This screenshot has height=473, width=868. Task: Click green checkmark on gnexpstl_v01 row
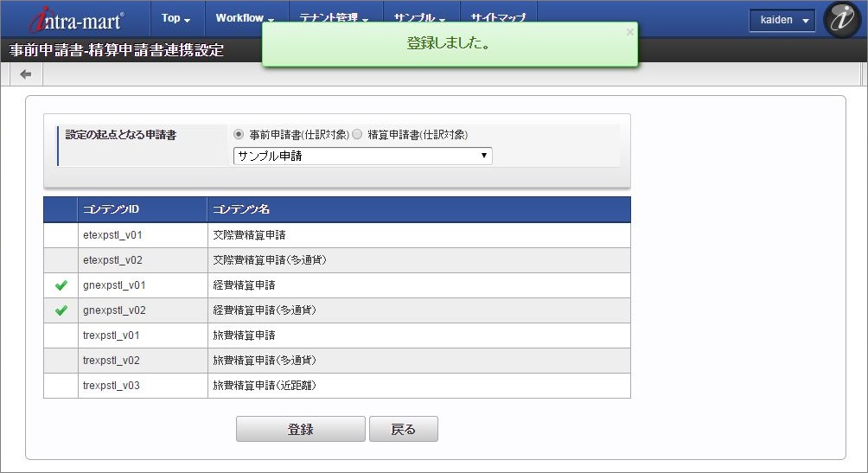[x=61, y=285]
